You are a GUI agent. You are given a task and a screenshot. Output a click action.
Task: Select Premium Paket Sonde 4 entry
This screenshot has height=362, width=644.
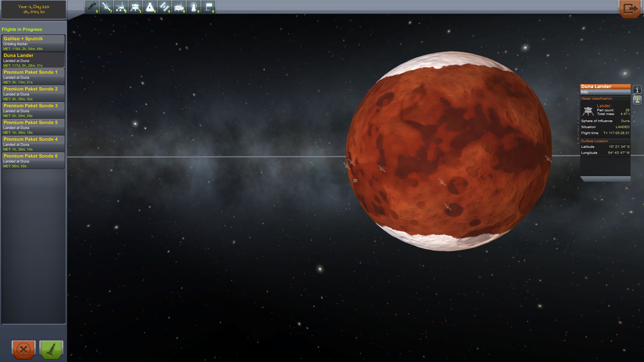tap(33, 144)
